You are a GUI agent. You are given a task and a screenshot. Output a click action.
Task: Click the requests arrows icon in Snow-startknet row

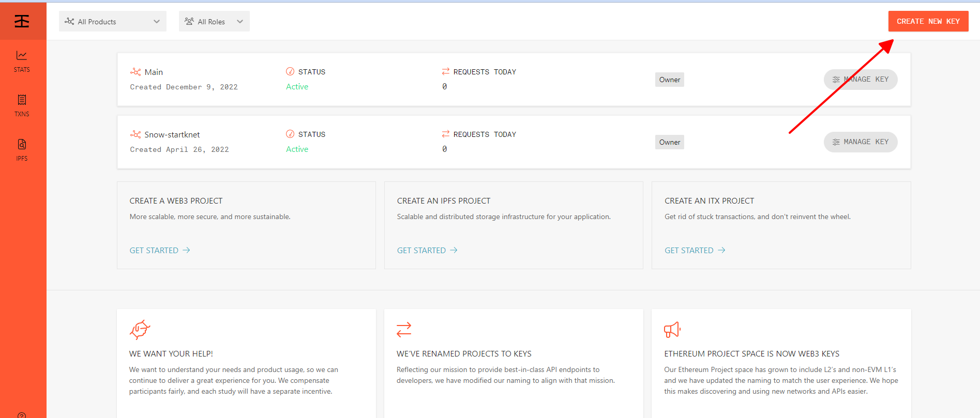tap(445, 134)
